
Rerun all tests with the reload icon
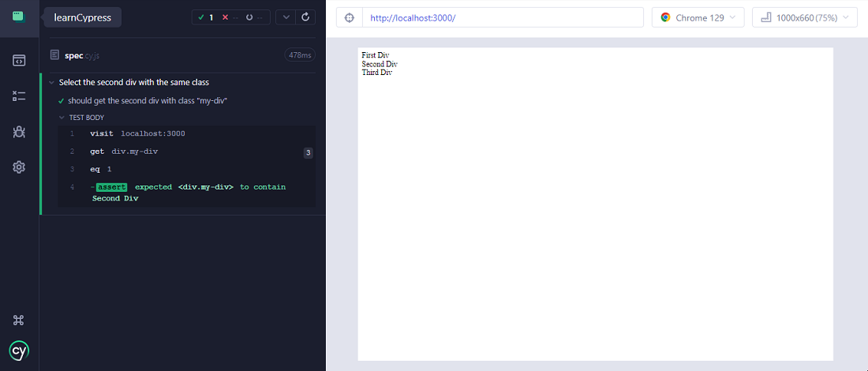click(x=305, y=17)
